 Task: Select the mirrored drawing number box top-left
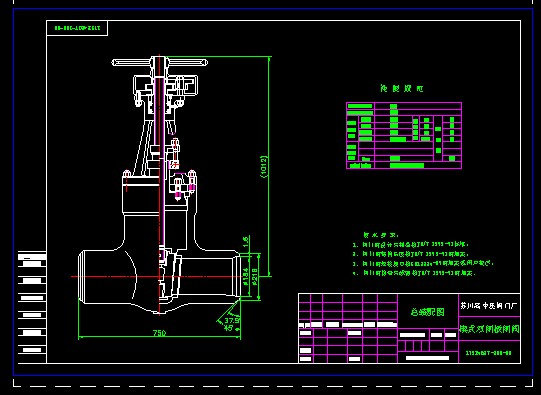pos(77,28)
